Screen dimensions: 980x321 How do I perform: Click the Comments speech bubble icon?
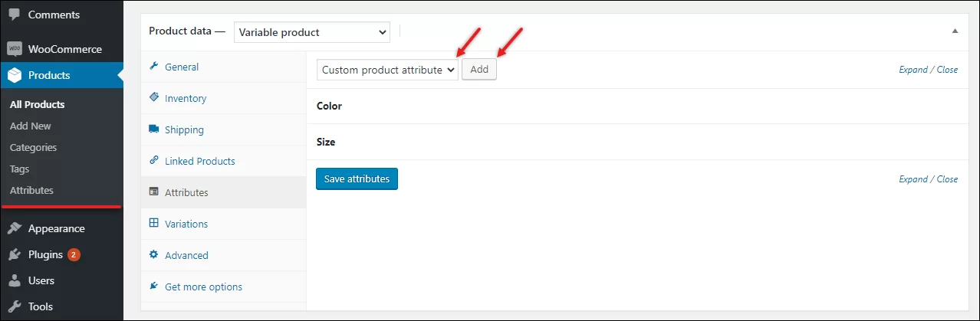(14, 15)
